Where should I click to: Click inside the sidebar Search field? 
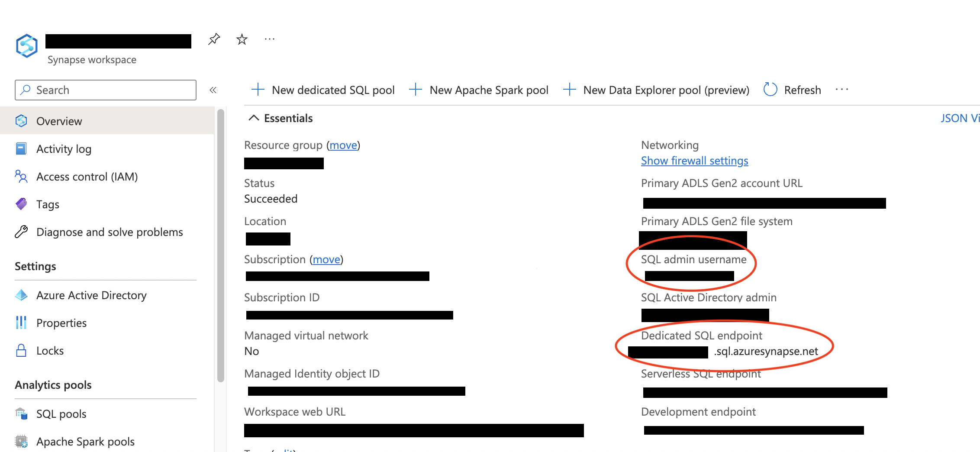[x=104, y=90]
